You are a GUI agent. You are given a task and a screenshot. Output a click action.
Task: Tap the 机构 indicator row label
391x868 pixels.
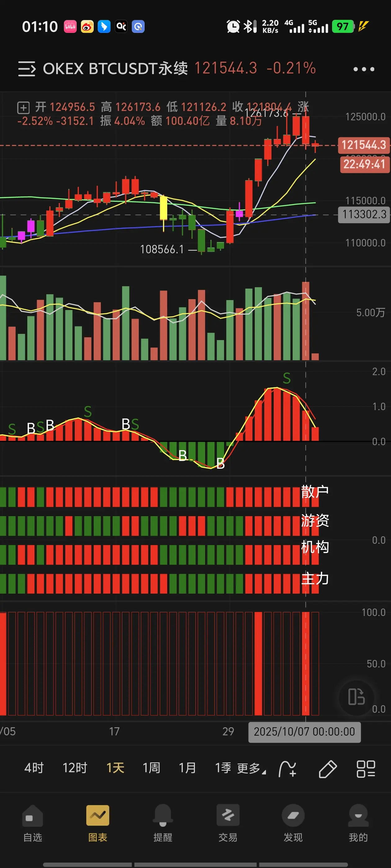click(x=315, y=547)
